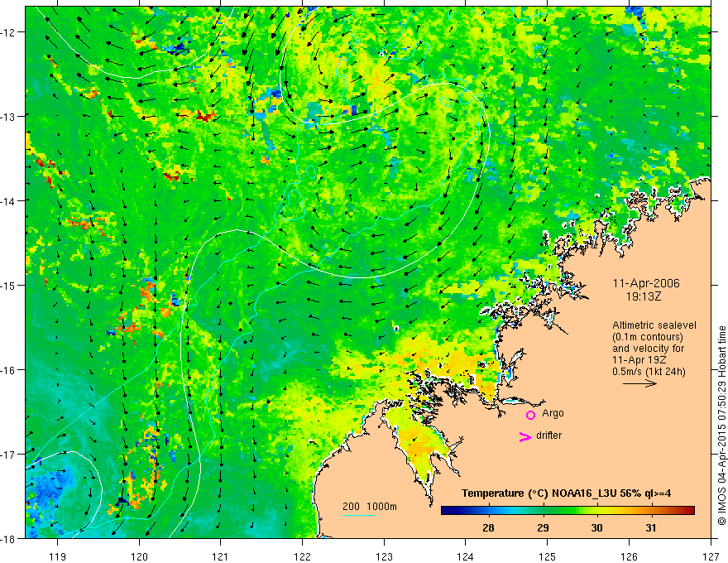The width and height of the screenshot is (728, 563).
Task: Click the longitude label '127'
Action: pos(711,556)
